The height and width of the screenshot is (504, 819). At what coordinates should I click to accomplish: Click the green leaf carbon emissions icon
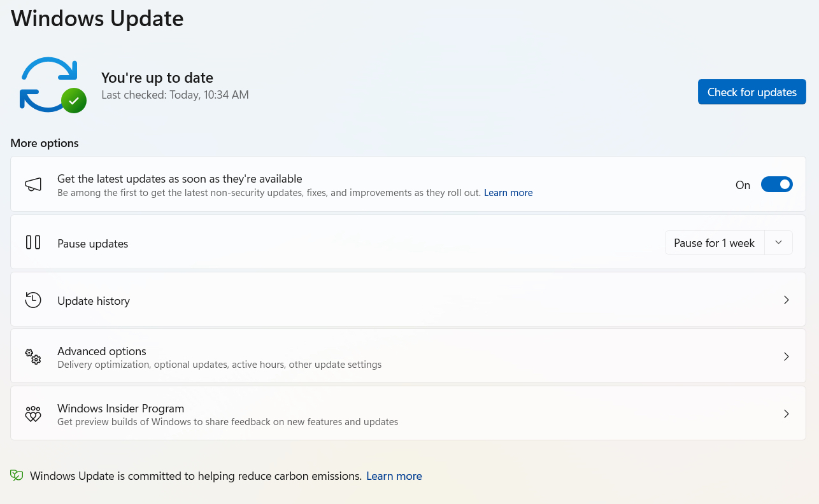[17, 475]
